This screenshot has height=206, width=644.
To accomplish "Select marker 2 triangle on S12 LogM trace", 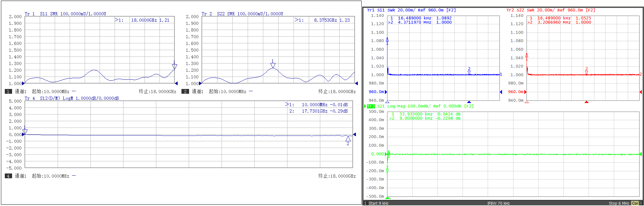I will [348, 139].
